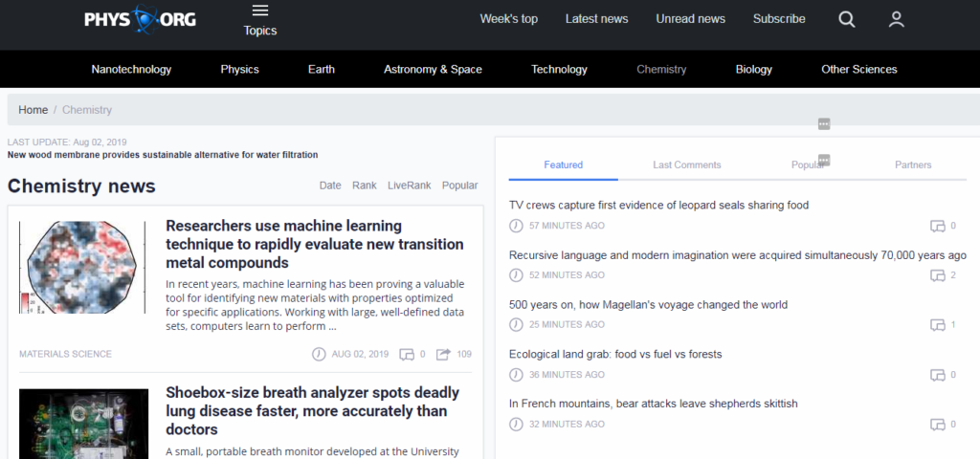Open recursive language and imagination story

tap(738, 255)
